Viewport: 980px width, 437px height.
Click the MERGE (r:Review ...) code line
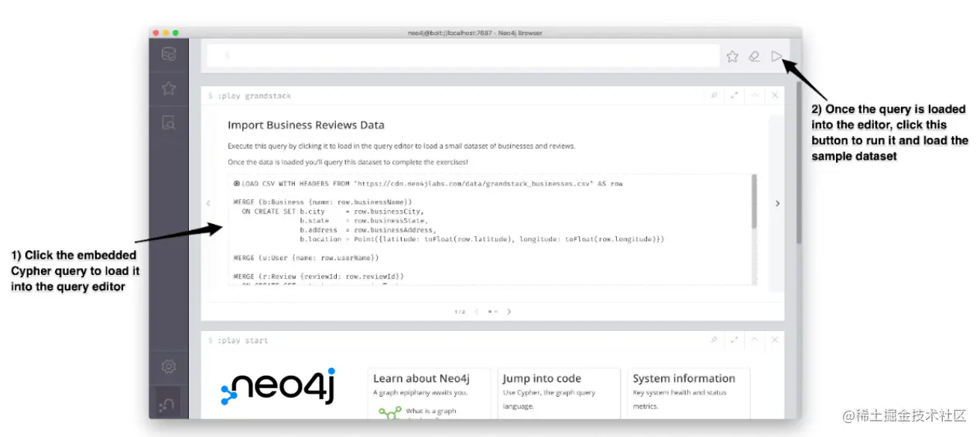pyautogui.click(x=318, y=276)
